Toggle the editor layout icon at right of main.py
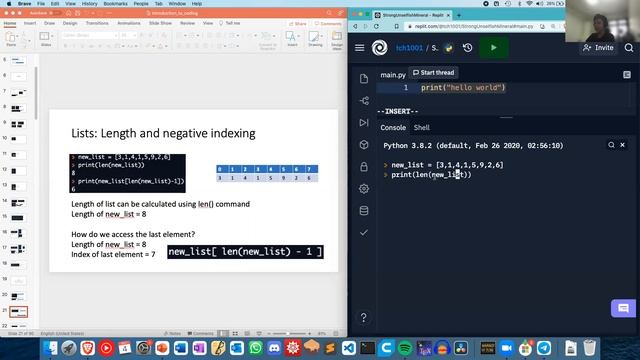This screenshot has width=640, height=360. (x=627, y=75)
